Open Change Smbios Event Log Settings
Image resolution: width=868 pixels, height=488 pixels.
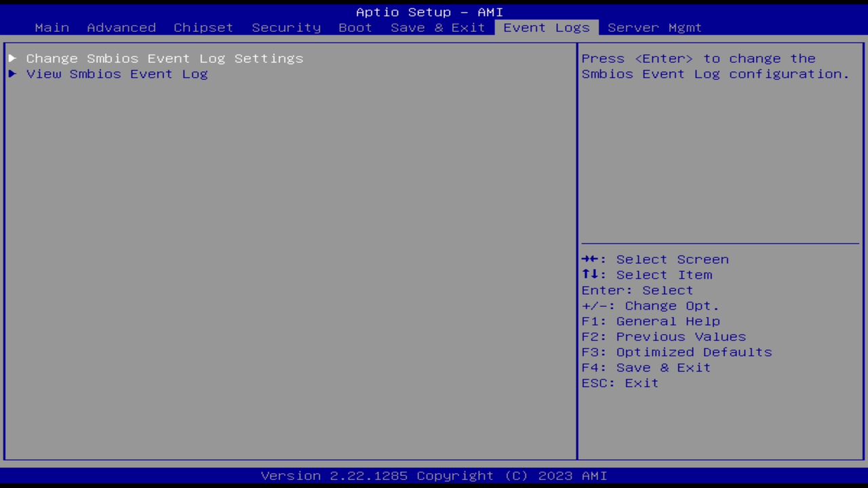point(165,59)
